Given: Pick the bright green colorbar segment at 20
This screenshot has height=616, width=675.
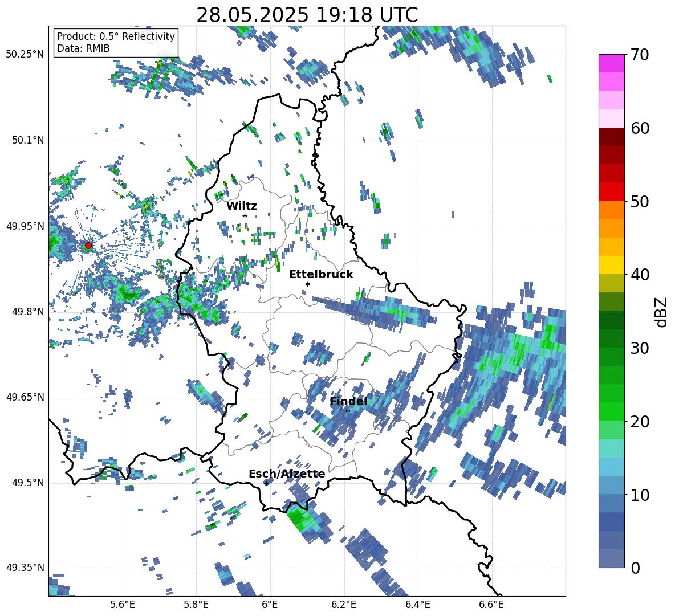Looking at the screenshot, I should coord(611,411).
